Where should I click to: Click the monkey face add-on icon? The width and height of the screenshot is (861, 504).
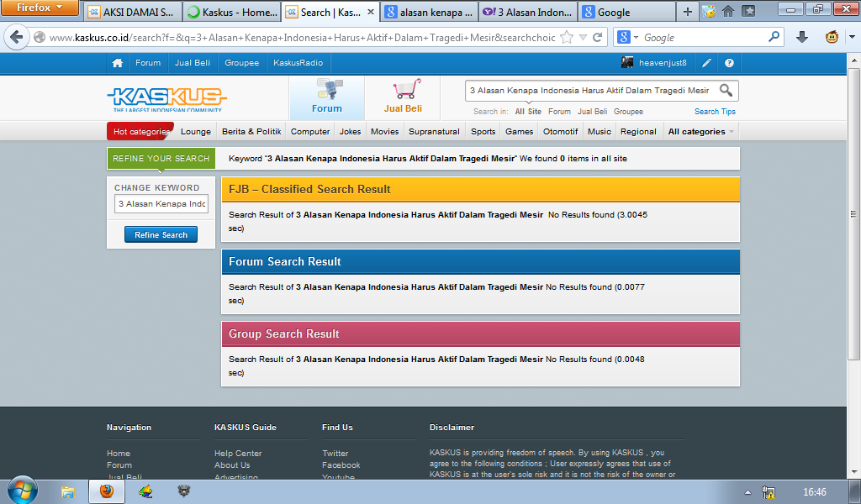832,37
